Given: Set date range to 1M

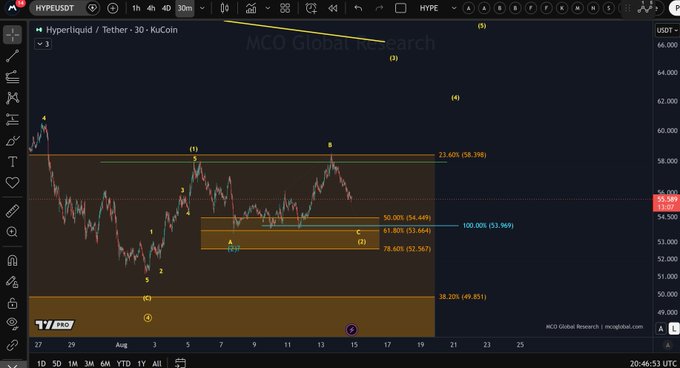Looking at the screenshot, I should click(x=73, y=364).
